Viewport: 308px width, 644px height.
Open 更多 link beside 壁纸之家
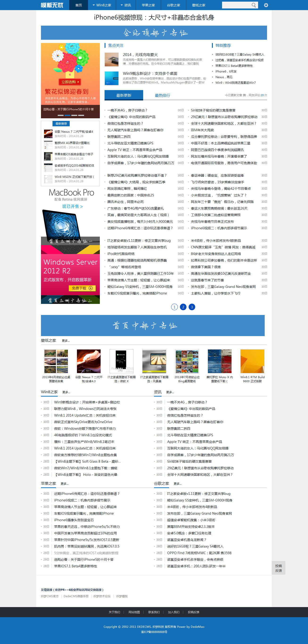65,341
